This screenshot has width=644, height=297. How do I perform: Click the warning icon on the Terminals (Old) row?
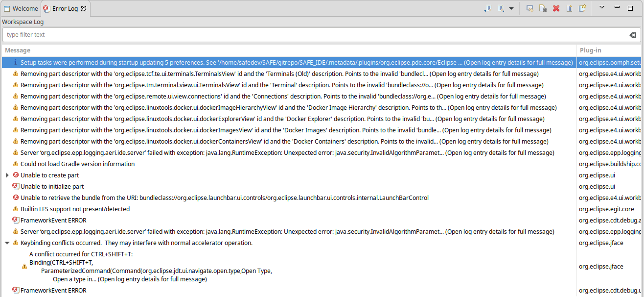[16, 74]
